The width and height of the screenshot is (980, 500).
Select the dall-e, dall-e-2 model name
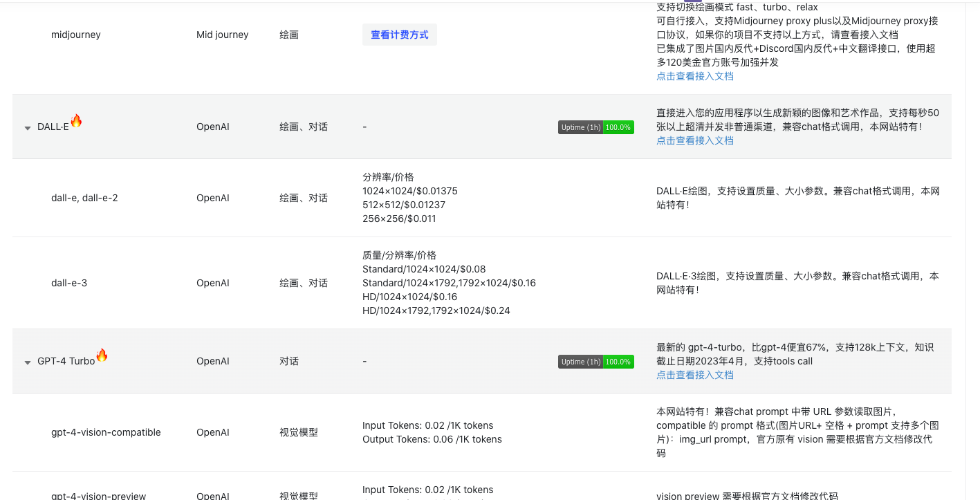tap(84, 198)
